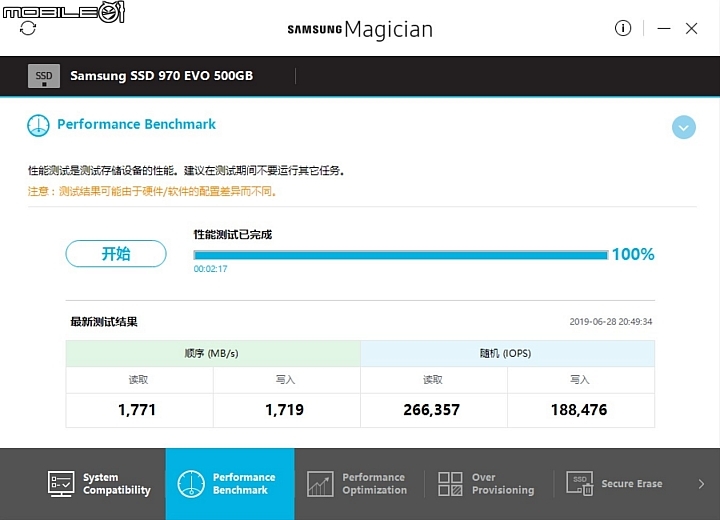
Task: Click the timestamp 2019-06-28 20:49:34
Action: pyautogui.click(x=611, y=322)
